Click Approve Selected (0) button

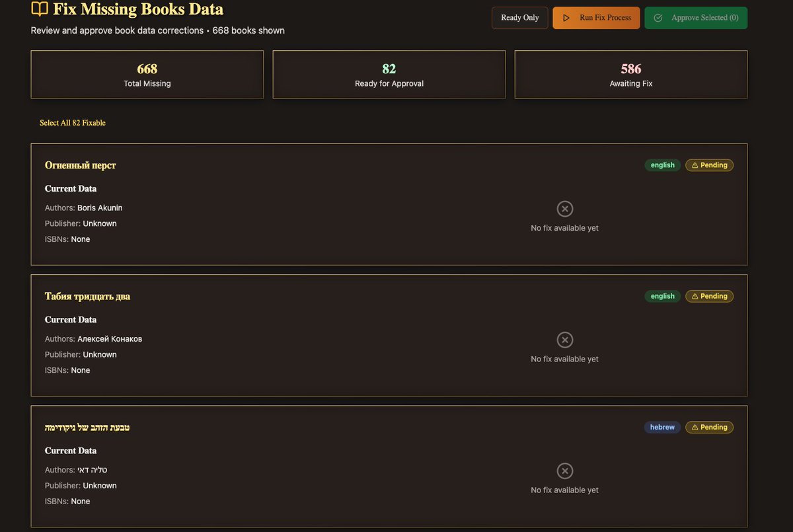pyautogui.click(x=696, y=18)
